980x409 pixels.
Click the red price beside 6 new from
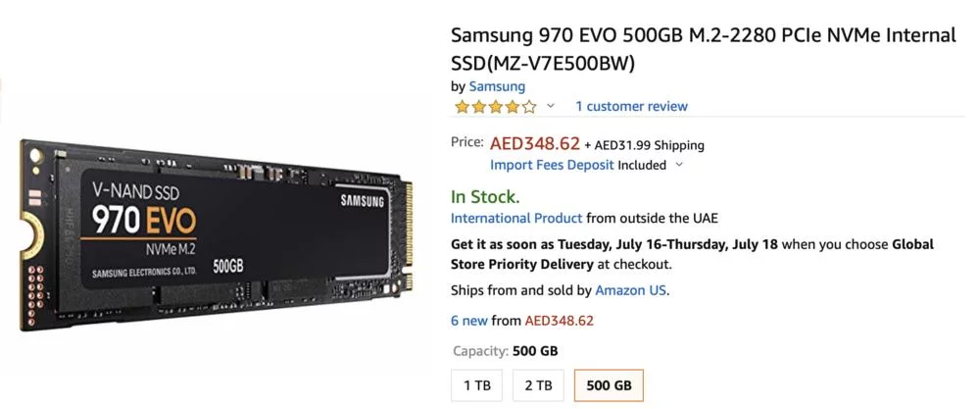pos(559,320)
